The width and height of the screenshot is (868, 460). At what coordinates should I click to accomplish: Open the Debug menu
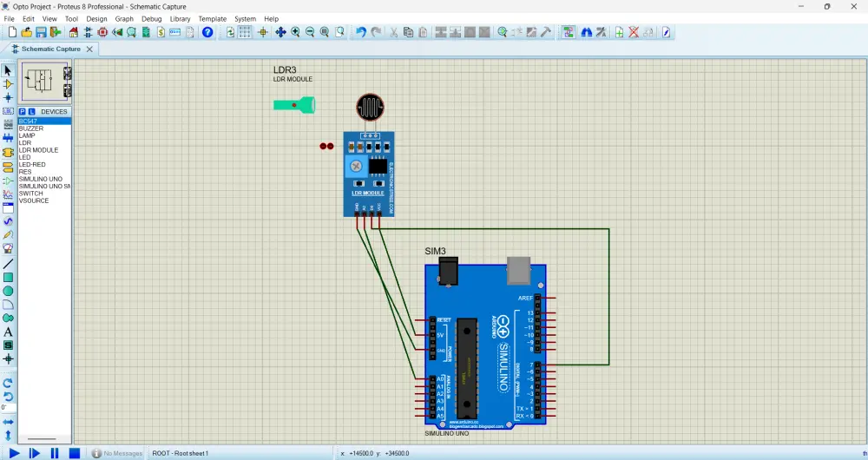[151, 19]
